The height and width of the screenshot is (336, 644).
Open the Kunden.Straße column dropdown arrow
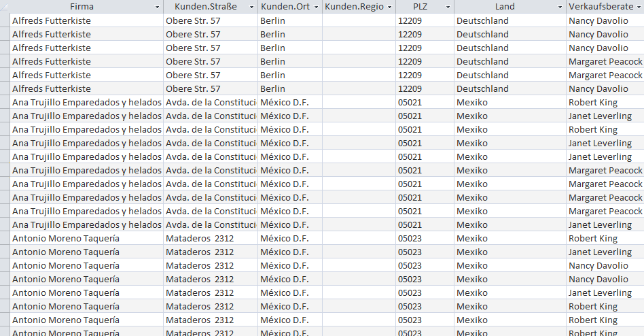tap(251, 7)
